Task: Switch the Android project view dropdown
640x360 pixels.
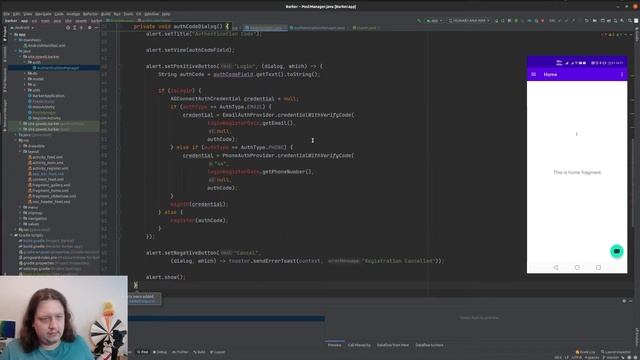Action: pos(22,28)
